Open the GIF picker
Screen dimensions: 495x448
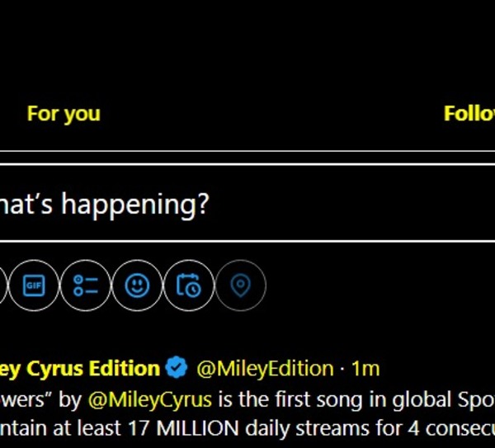34,286
